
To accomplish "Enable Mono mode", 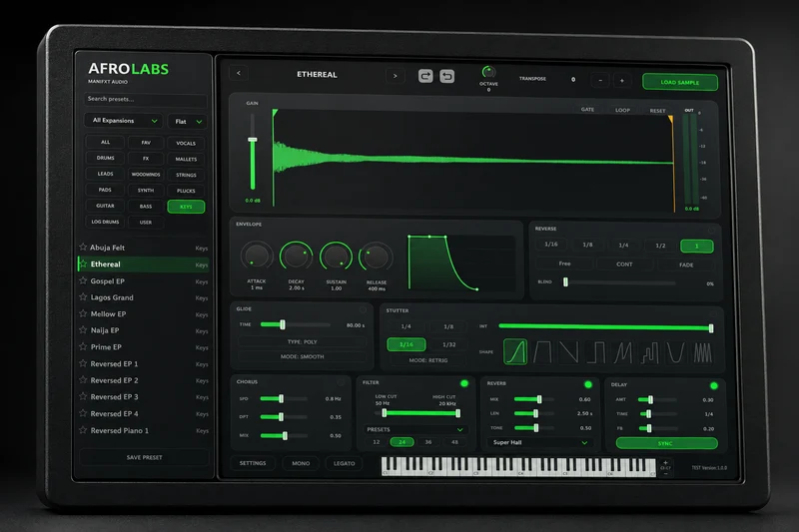I will [301, 463].
